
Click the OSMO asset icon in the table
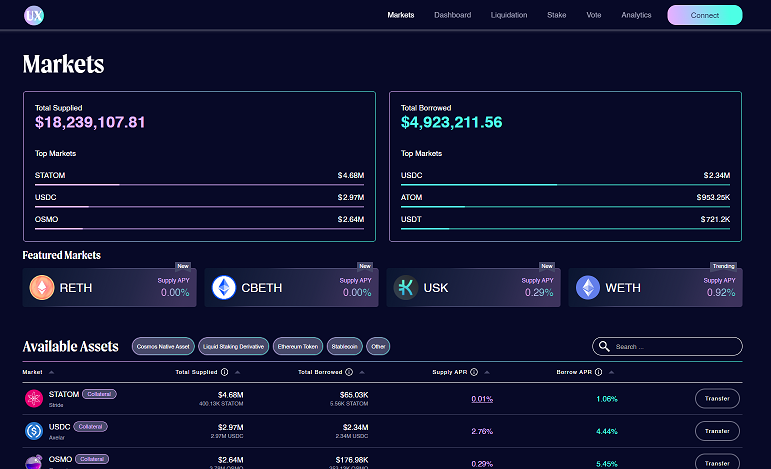pyautogui.click(x=34, y=462)
